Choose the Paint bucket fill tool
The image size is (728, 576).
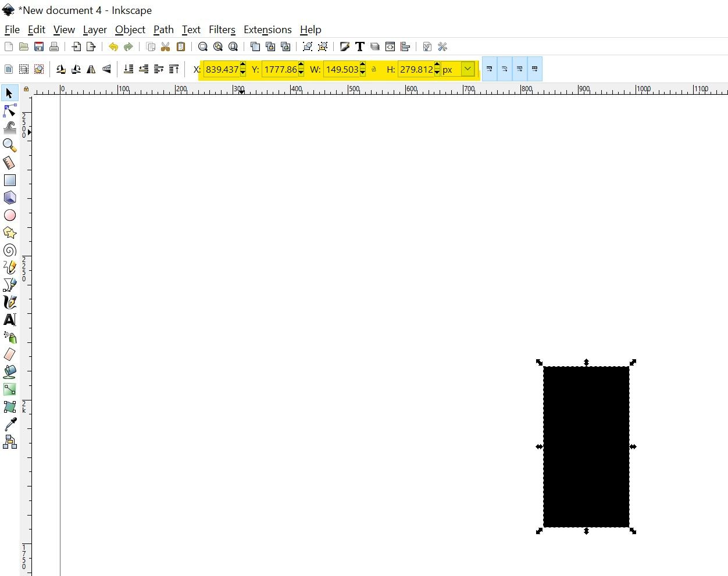click(x=9, y=372)
